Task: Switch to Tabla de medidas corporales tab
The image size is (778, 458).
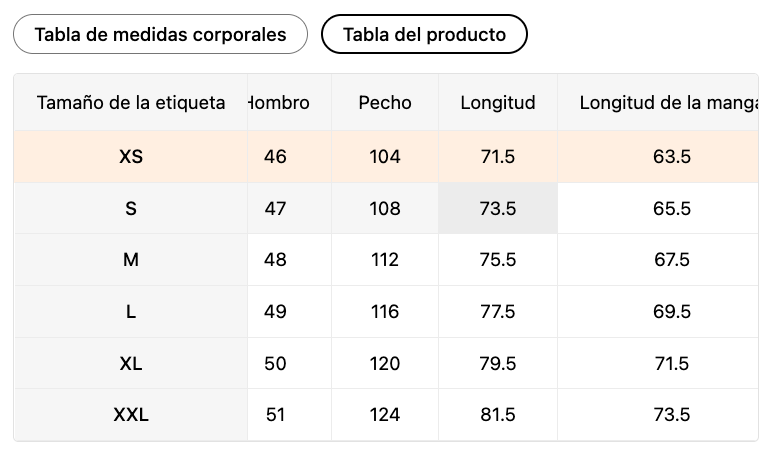Action: pyautogui.click(x=160, y=34)
